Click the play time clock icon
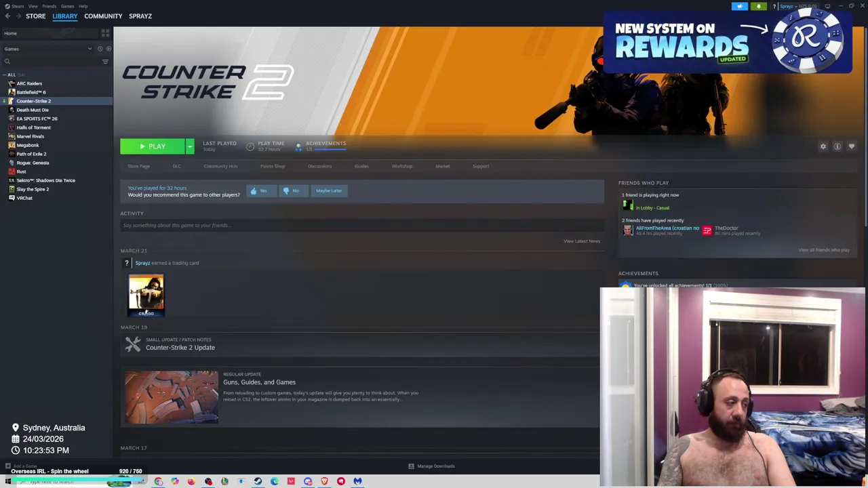The width and height of the screenshot is (868, 488). click(250, 146)
